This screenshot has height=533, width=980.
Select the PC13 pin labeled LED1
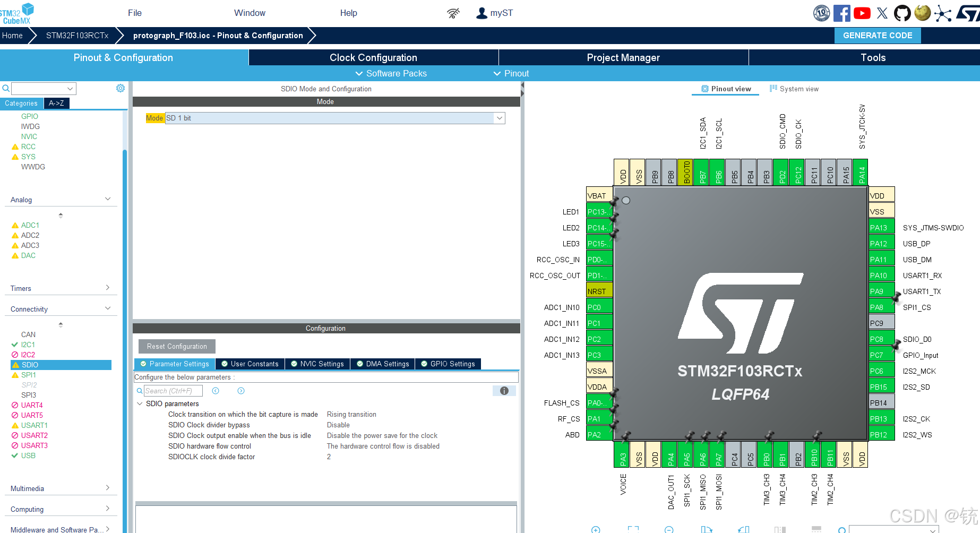pyautogui.click(x=599, y=211)
